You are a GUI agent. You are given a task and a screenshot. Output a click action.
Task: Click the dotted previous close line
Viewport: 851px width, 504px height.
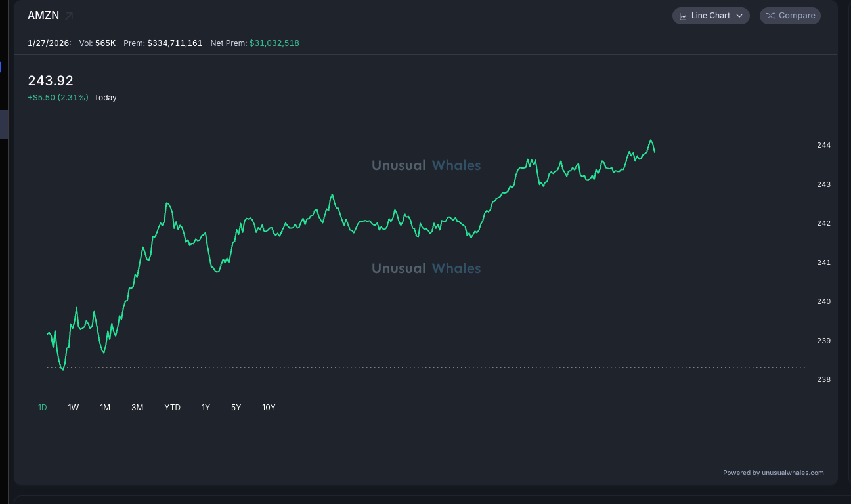(427, 367)
